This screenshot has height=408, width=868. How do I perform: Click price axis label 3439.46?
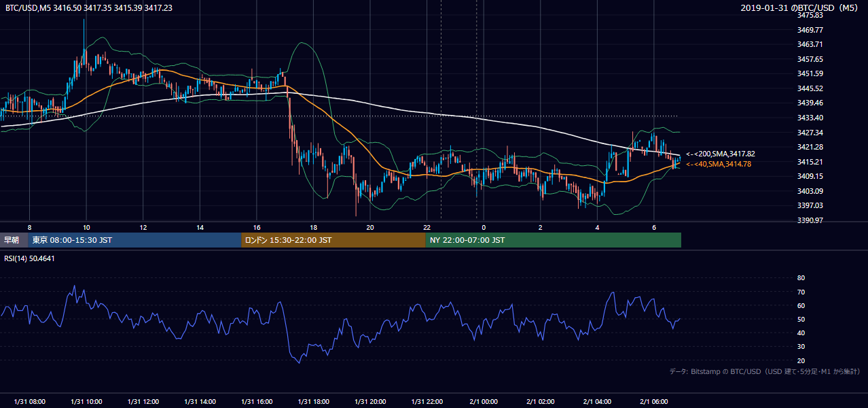811,103
